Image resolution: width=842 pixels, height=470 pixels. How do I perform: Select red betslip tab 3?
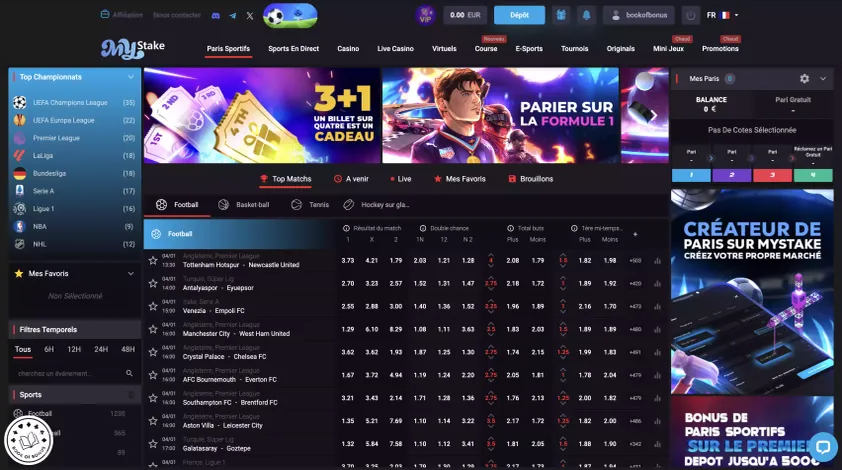click(x=772, y=175)
